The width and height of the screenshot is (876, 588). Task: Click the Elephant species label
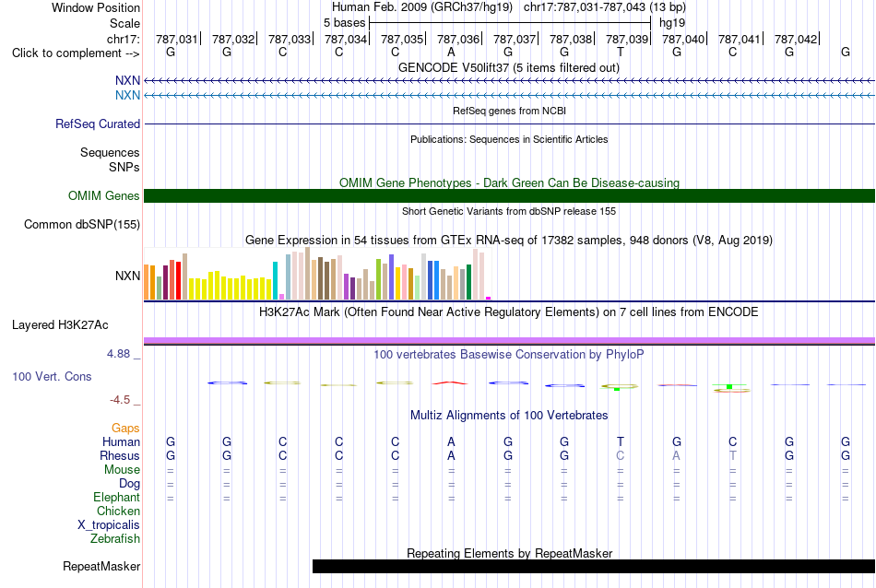[117, 497]
